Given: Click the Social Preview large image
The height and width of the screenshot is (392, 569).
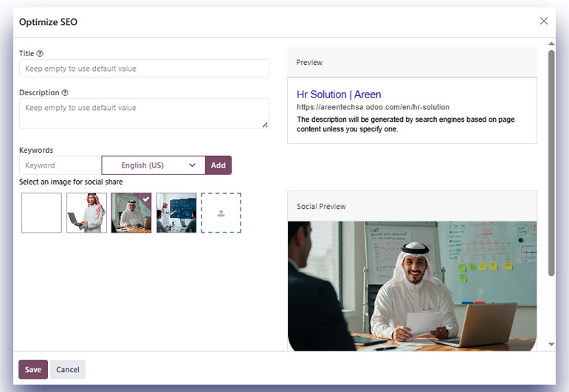Looking at the screenshot, I should [x=413, y=286].
